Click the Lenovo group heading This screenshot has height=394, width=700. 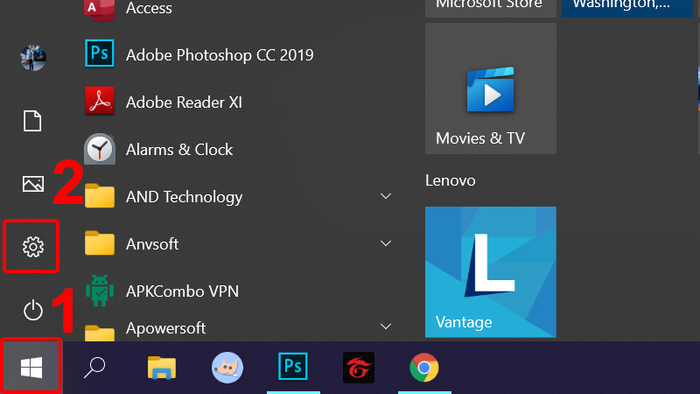450,180
